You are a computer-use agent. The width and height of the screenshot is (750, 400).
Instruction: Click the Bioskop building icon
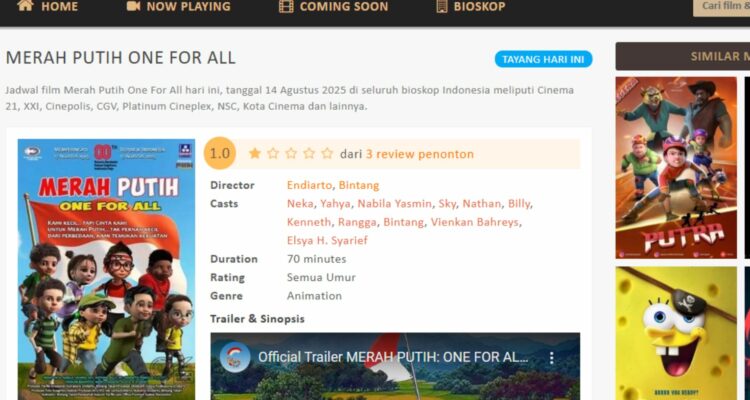442,6
